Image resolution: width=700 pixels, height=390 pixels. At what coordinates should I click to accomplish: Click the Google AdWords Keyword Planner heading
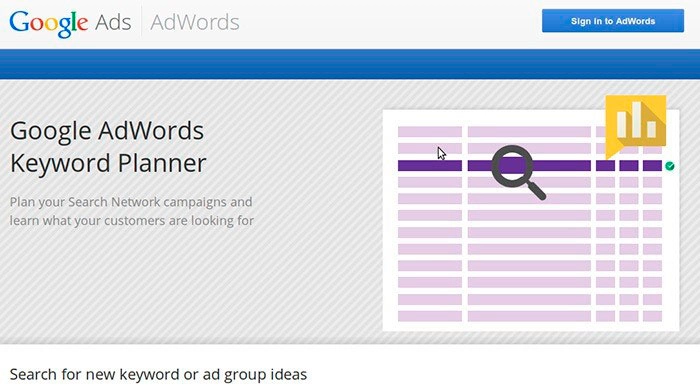[x=108, y=146]
